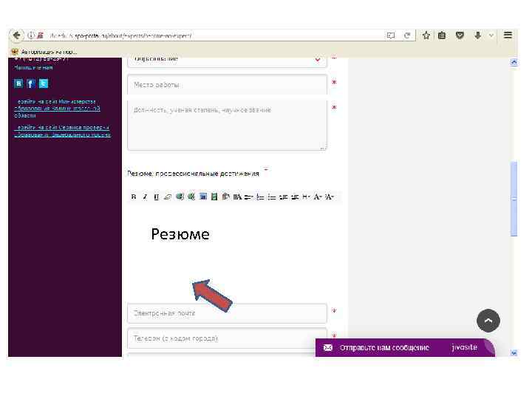Click into the 'Должность, ученая степень' textarea
The image size is (532, 399).
227,125
